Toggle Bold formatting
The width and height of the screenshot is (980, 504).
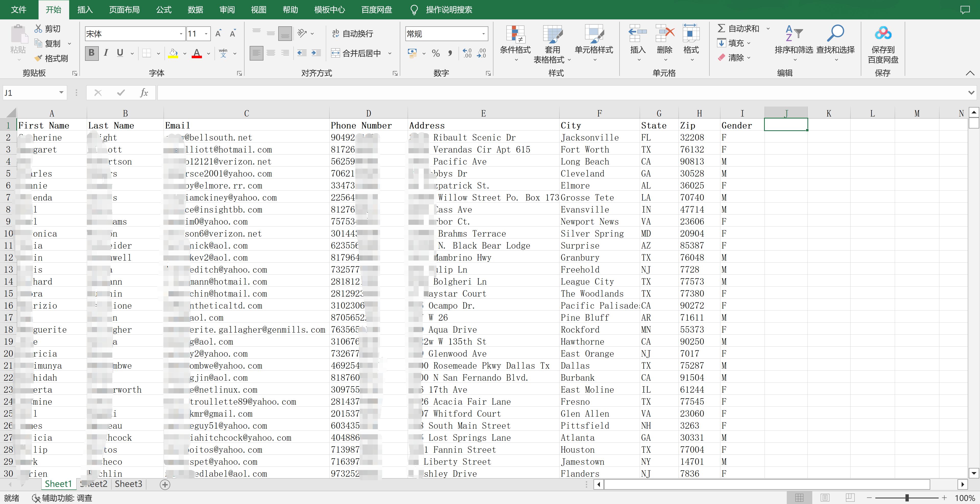pyautogui.click(x=91, y=53)
